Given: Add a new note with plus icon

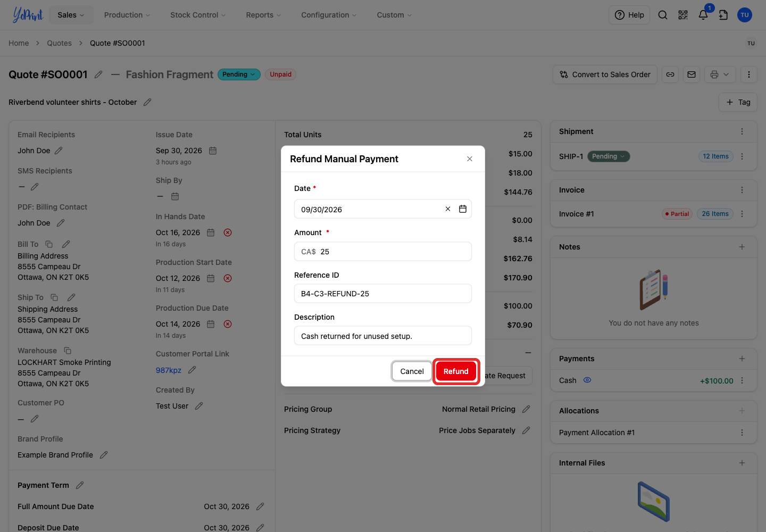Looking at the screenshot, I should point(742,247).
